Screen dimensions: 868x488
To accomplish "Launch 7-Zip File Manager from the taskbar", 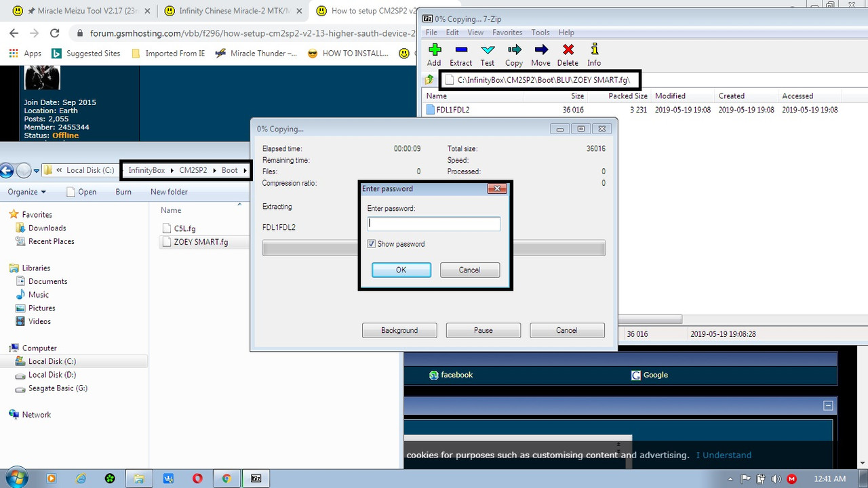I will (256, 479).
